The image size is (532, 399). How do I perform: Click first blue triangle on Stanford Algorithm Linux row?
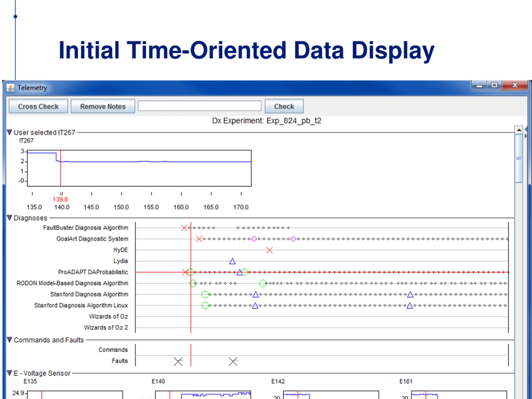tap(255, 306)
